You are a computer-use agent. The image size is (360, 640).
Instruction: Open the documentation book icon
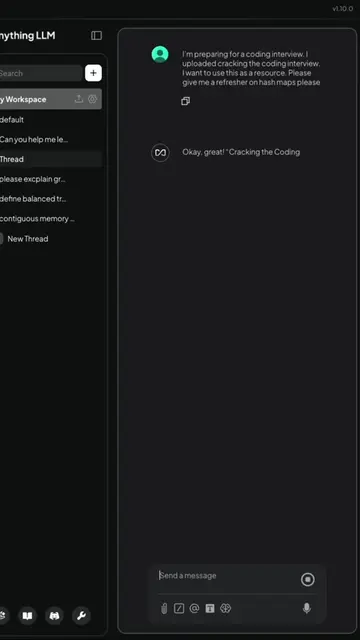[x=27, y=616]
